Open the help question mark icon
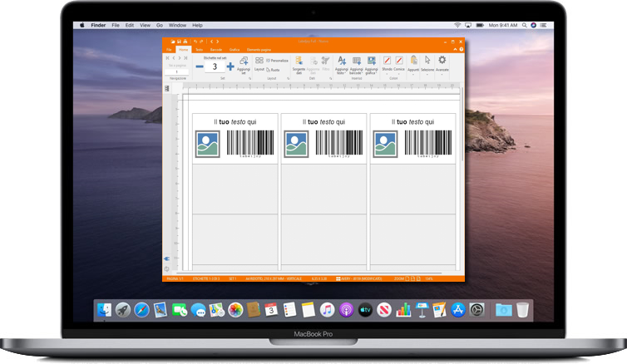Viewport: 627px width, 364px height. 461,49
